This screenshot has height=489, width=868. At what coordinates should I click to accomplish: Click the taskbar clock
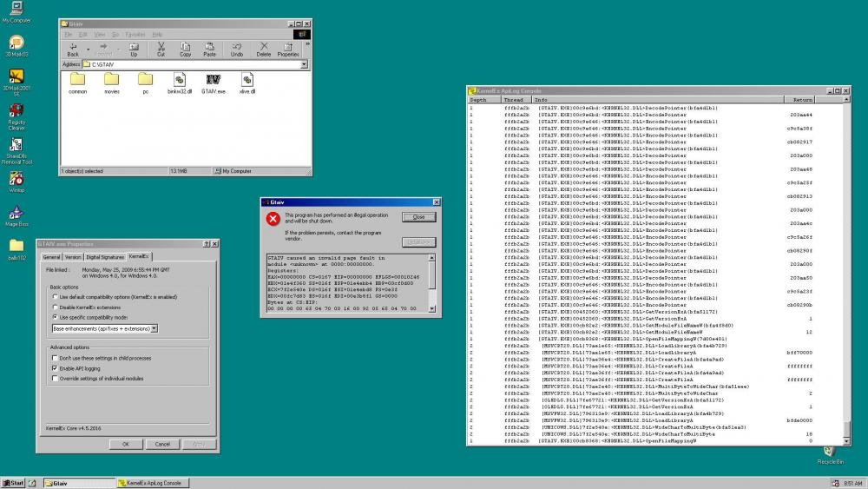[x=852, y=484]
